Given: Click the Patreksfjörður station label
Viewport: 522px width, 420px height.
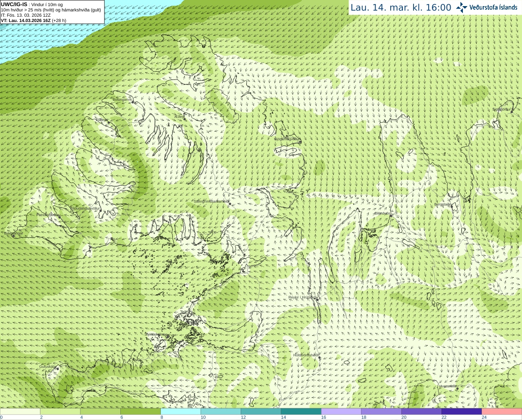Looking at the screenshot, I should click(x=48, y=214).
